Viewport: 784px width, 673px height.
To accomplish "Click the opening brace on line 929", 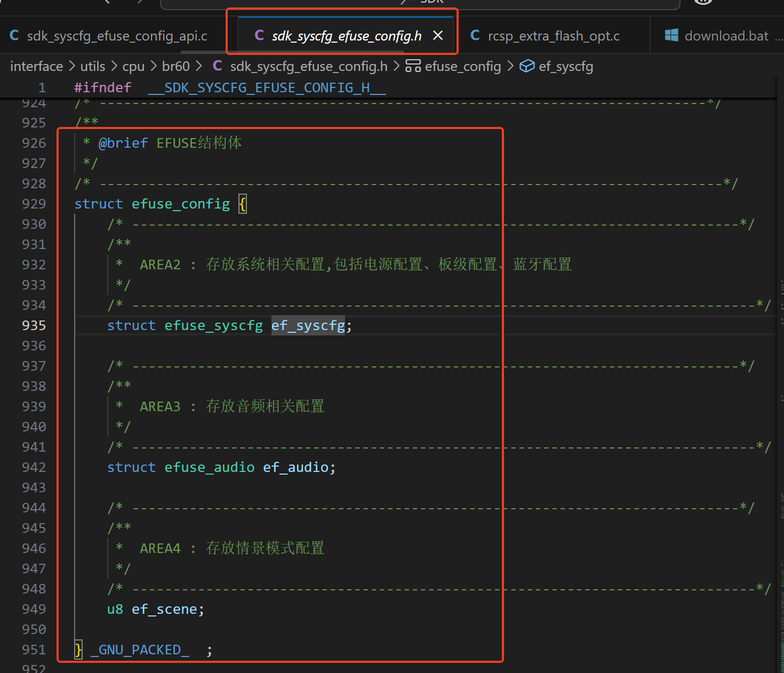I will [243, 204].
